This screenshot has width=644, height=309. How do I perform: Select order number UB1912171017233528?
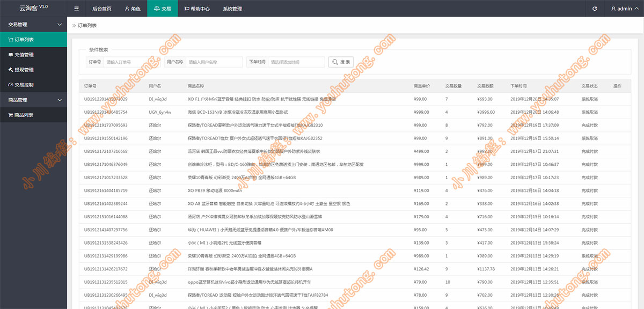point(106,178)
